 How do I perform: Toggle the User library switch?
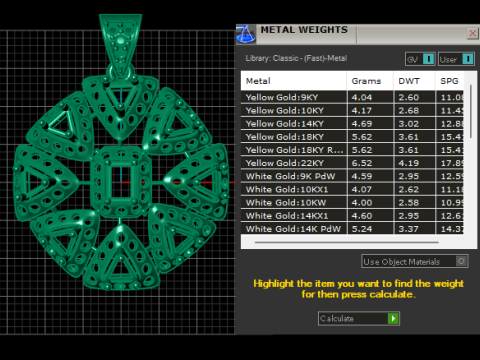(456, 59)
